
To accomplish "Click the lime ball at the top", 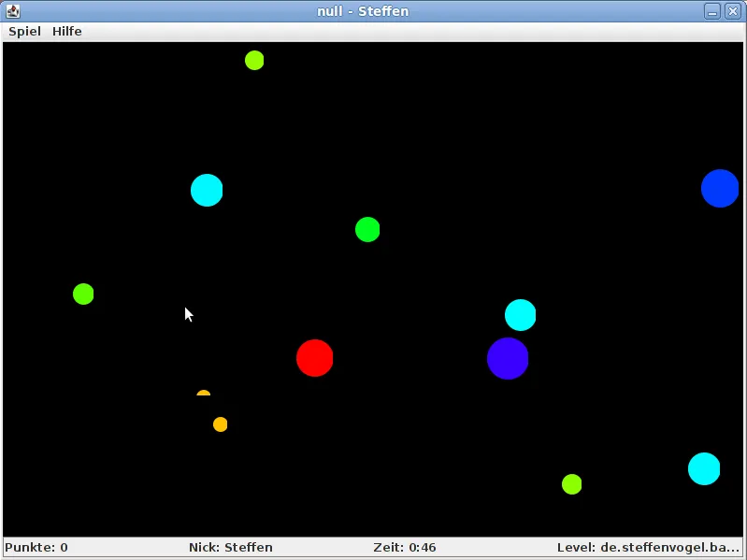I will click(x=254, y=61).
